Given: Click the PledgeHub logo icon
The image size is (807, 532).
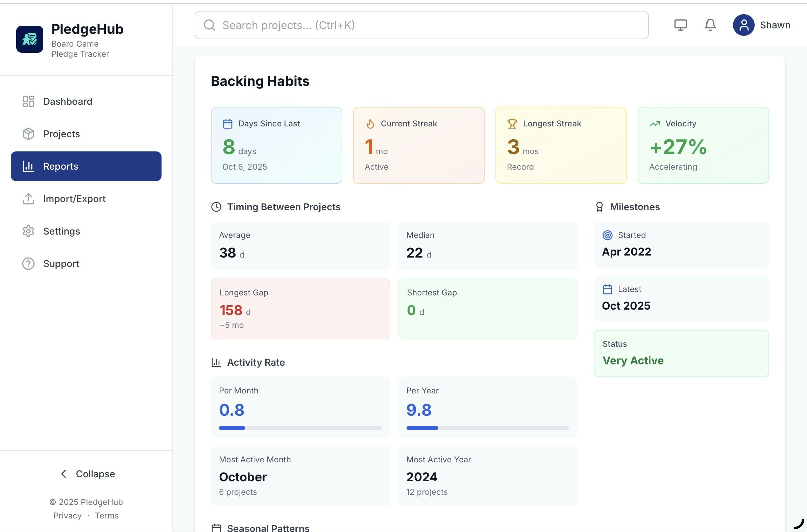Looking at the screenshot, I should click(x=29, y=39).
